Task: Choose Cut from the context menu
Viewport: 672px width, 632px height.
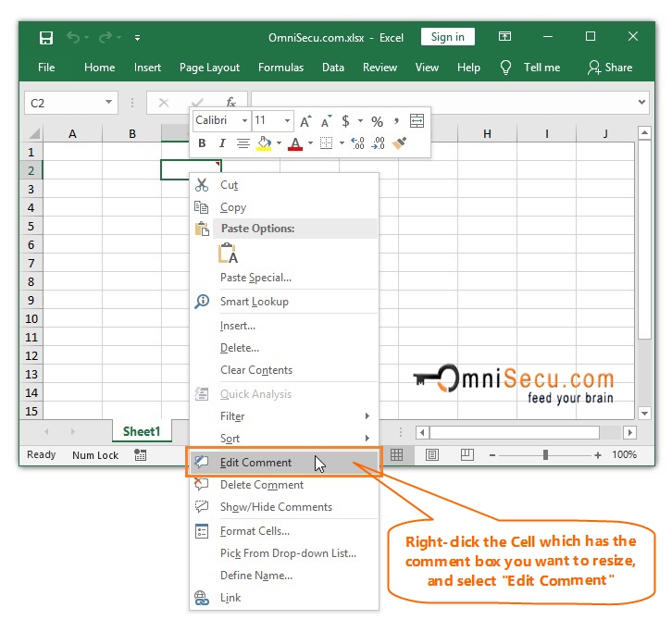Action: click(x=284, y=185)
